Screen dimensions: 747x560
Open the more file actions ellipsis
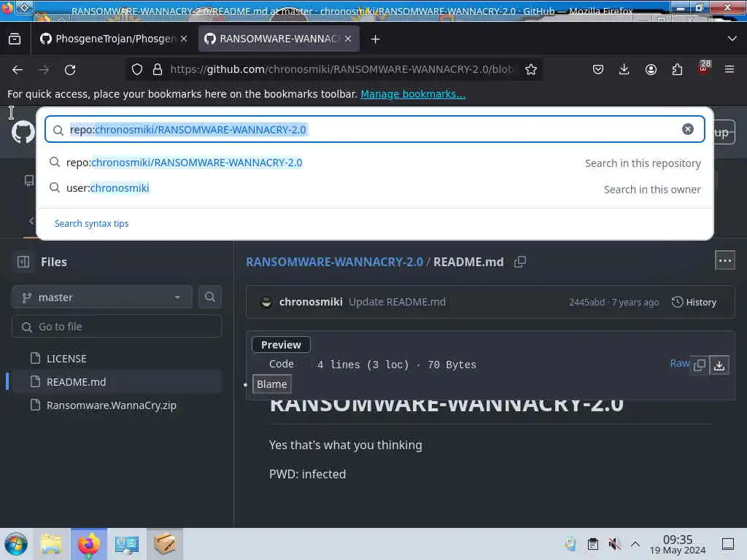724,260
